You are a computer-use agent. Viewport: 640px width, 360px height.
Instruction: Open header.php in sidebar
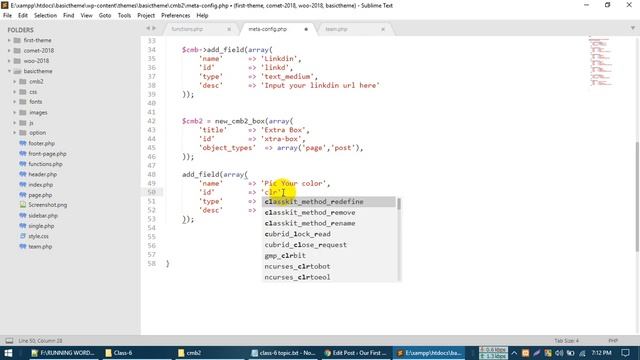pos(42,174)
